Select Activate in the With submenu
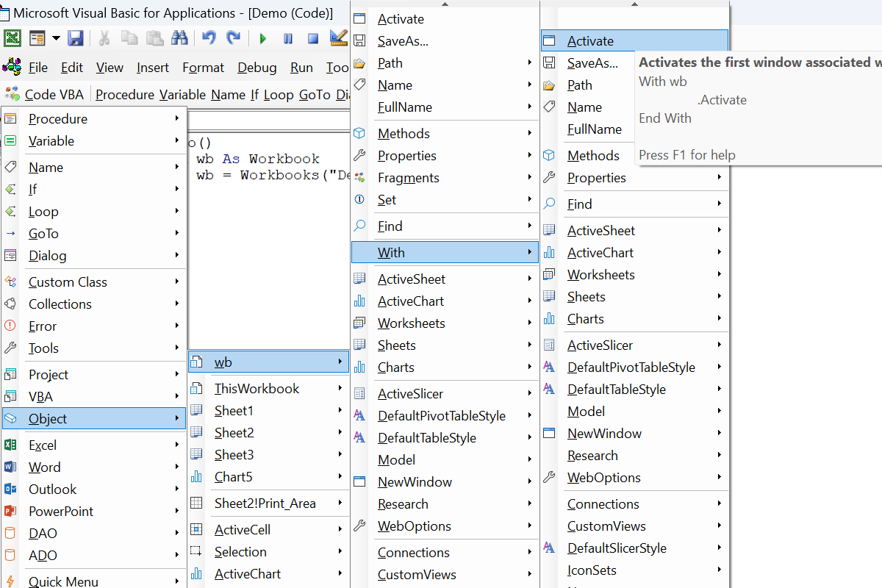 pyautogui.click(x=634, y=41)
